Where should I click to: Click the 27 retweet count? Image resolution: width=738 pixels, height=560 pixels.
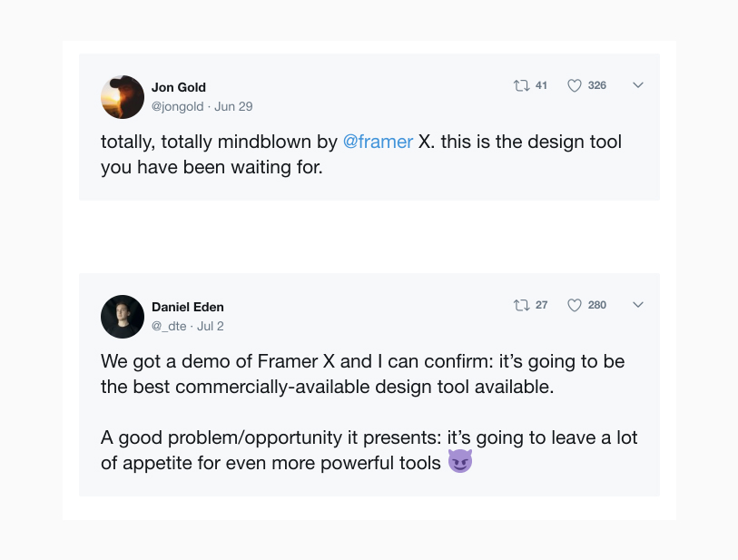click(541, 305)
